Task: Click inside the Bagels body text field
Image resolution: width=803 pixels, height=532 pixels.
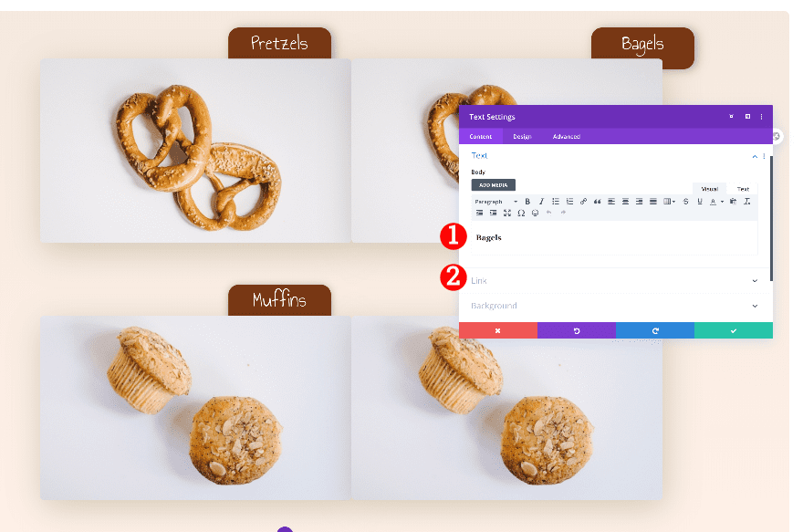Action: [x=614, y=238]
